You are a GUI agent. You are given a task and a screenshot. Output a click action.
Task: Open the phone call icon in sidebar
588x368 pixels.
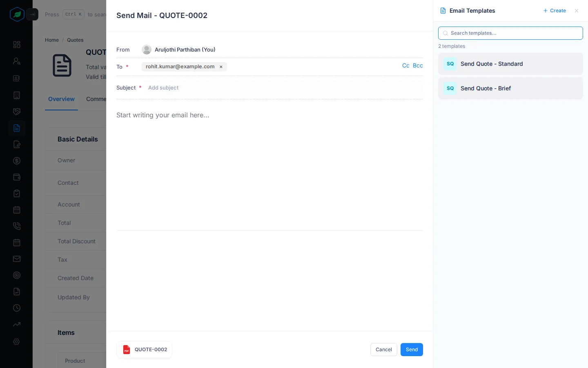pos(17,226)
